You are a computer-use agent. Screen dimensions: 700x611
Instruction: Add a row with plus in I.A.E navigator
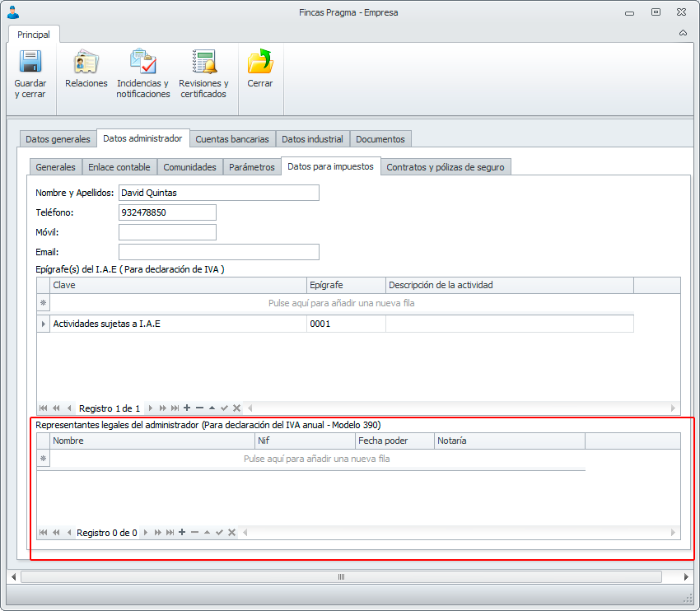(187, 408)
